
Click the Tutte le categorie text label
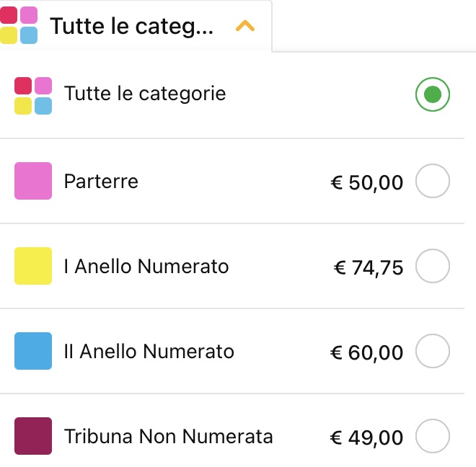point(145,94)
